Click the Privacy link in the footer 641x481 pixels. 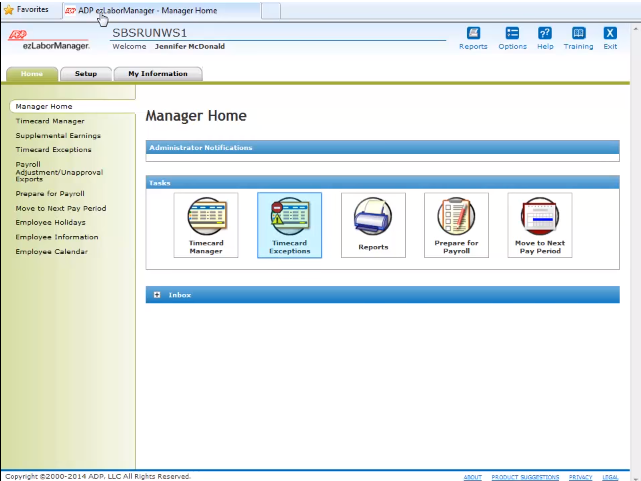pyautogui.click(x=581, y=477)
